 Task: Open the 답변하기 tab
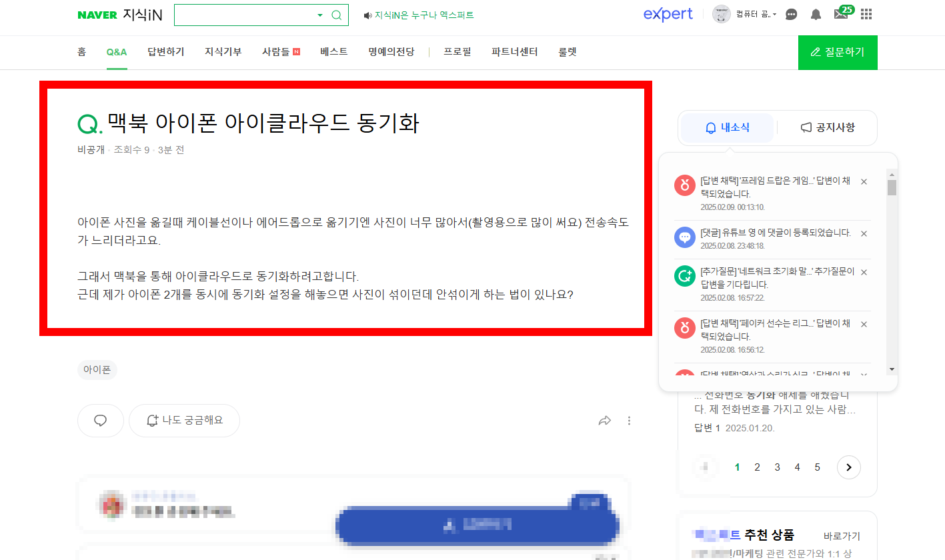[x=166, y=51]
